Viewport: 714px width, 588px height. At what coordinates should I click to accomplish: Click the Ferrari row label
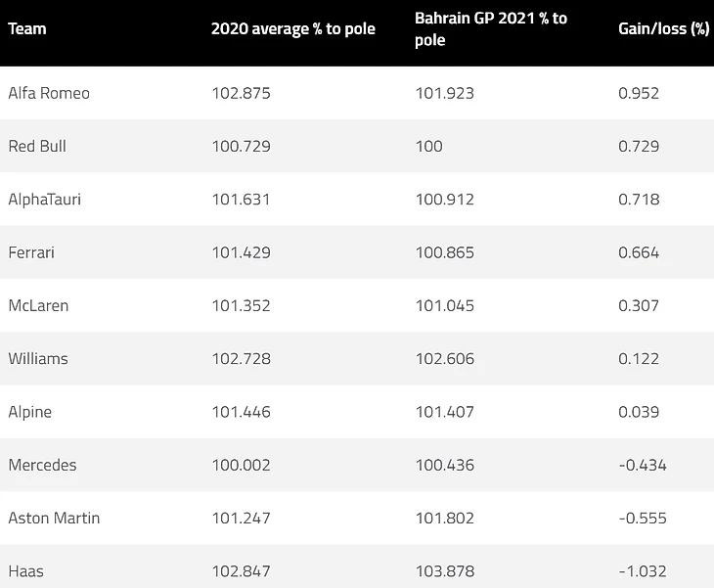click(31, 252)
